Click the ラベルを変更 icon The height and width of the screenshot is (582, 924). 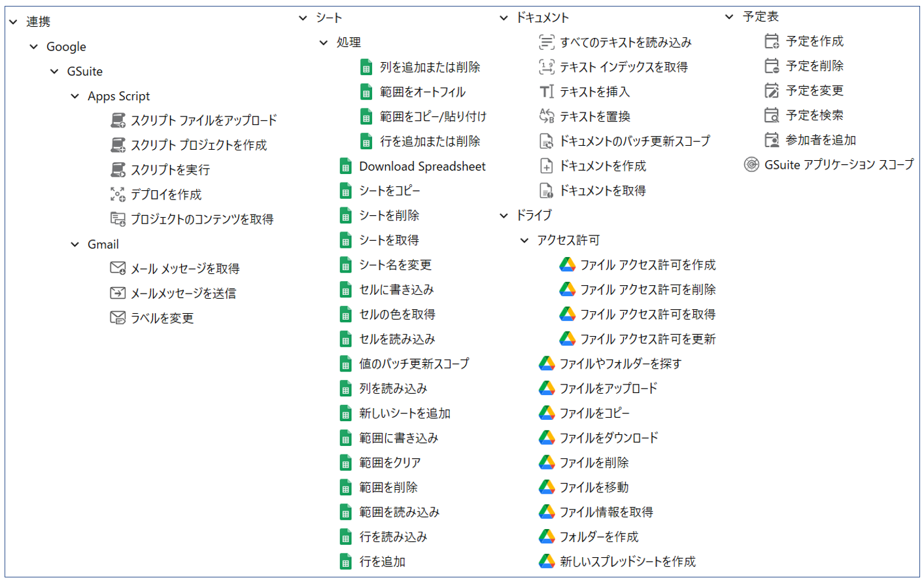click(118, 318)
